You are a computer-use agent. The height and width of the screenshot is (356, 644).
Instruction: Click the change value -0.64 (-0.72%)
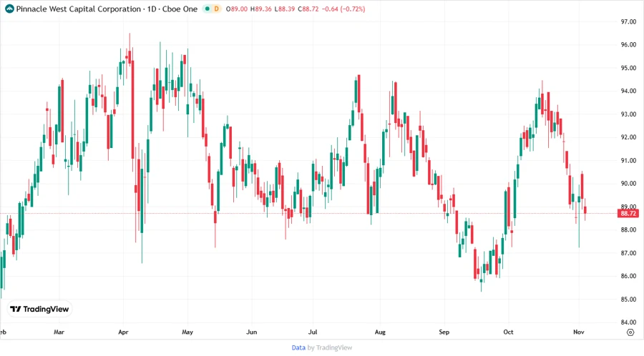tap(343, 9)
